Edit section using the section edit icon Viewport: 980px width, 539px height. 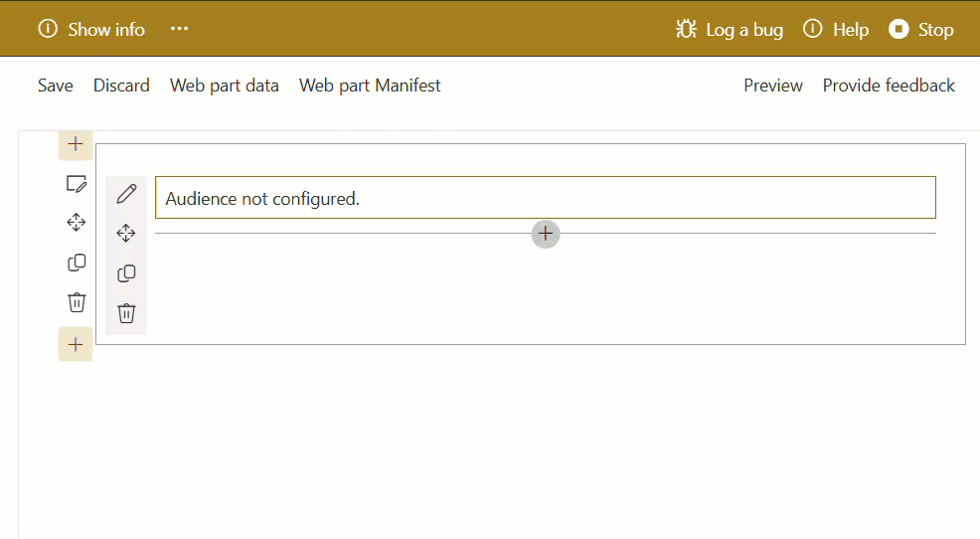pyautogui.click(x=77, y=184)
